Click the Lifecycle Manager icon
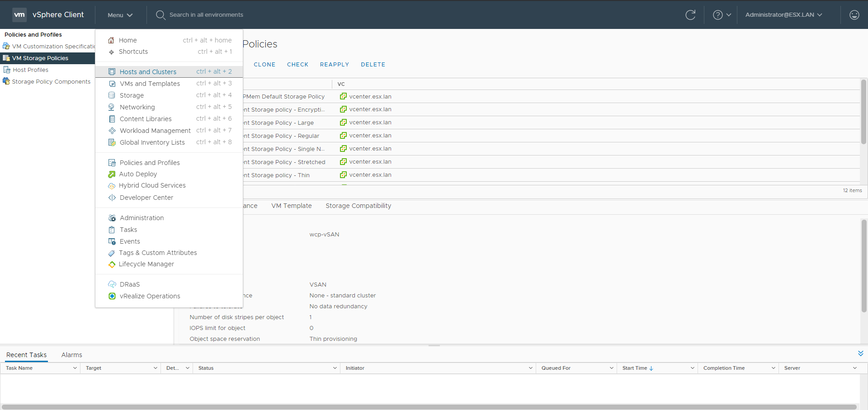The image size is (868, 410). 112,264
